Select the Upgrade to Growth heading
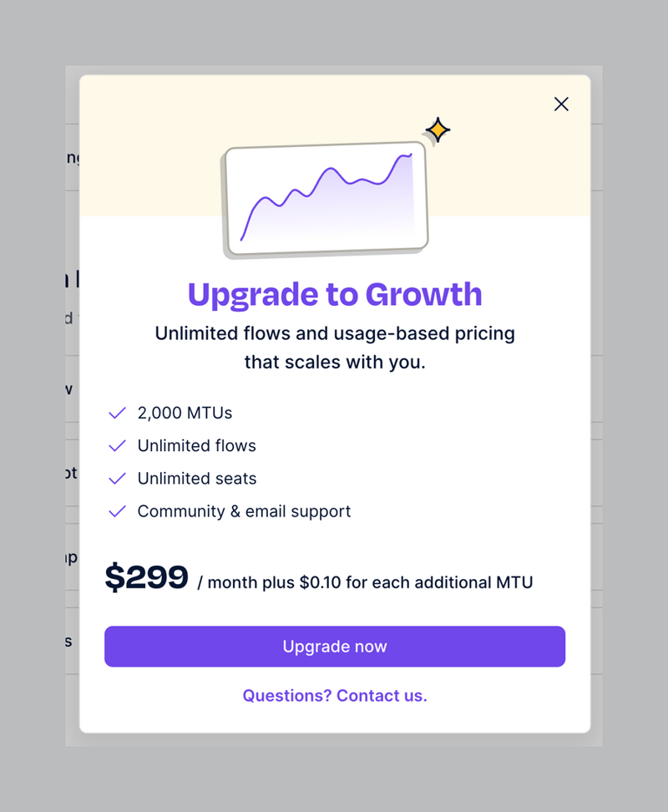668x812 pixels. 334,294
